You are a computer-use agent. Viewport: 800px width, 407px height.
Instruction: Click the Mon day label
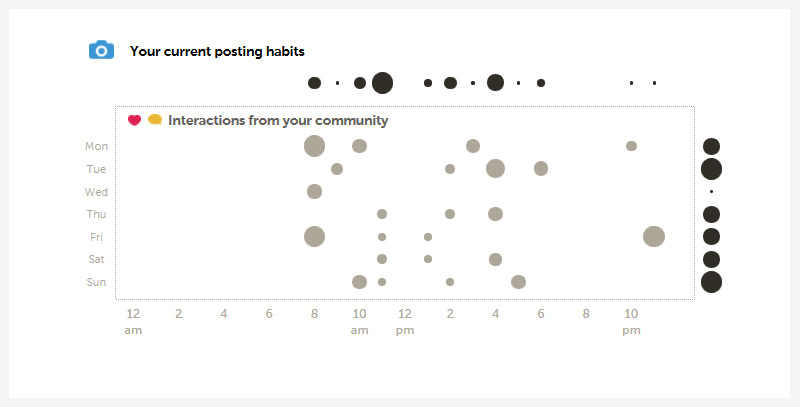pyautogui.click(x=96, y=146)
